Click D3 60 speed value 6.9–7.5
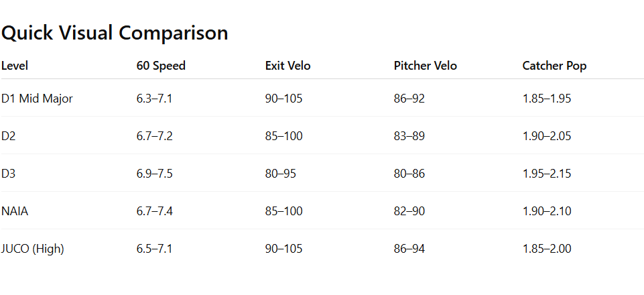Screen dimensions: 644x295 pos(155,174)
